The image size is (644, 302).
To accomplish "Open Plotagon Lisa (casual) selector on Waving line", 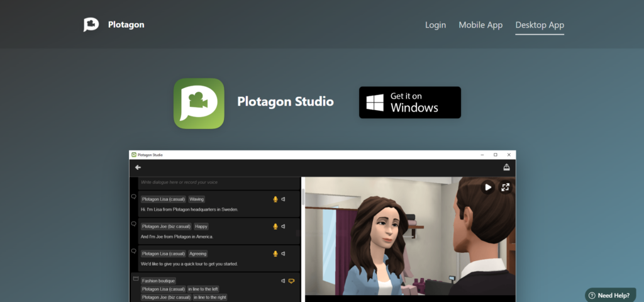I will click(x=164, y=199).
